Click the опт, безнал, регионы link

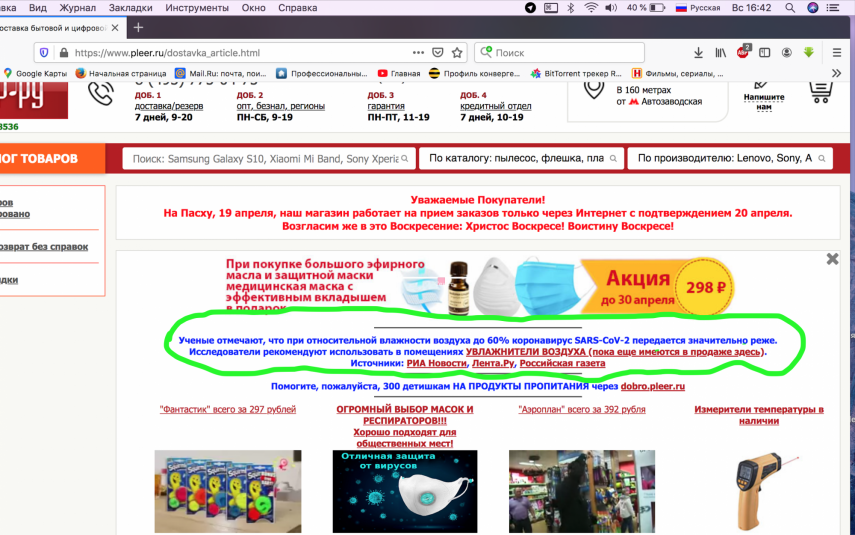click(281, 106)
